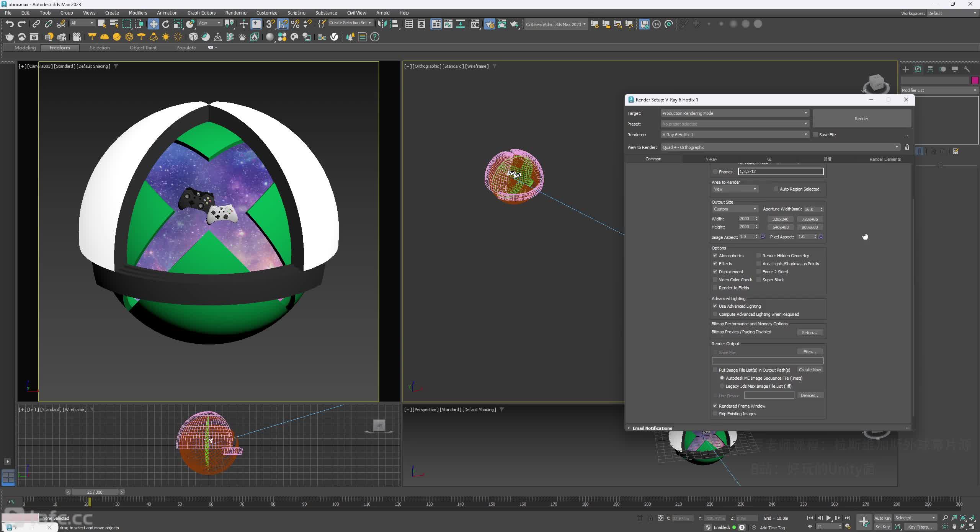Click the big Render button
The width and height of the screenshot is (980, 532).
[861, 119]
